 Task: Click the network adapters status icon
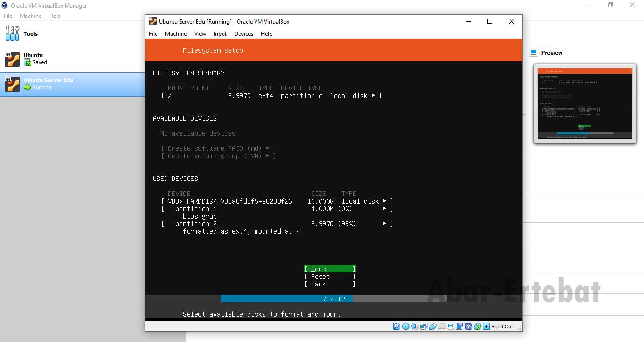423,326
